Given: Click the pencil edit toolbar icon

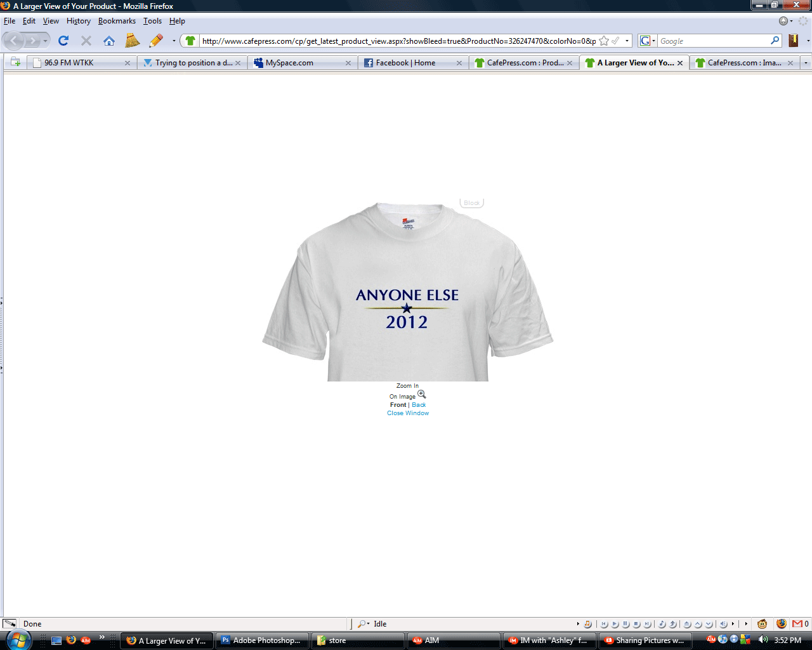Looking at the screenshot, I should coord(156,41).
